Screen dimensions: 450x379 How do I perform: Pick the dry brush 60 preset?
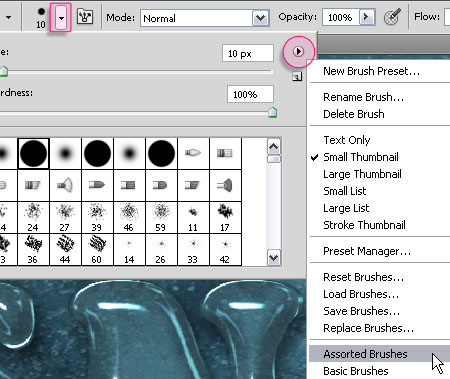97,250
